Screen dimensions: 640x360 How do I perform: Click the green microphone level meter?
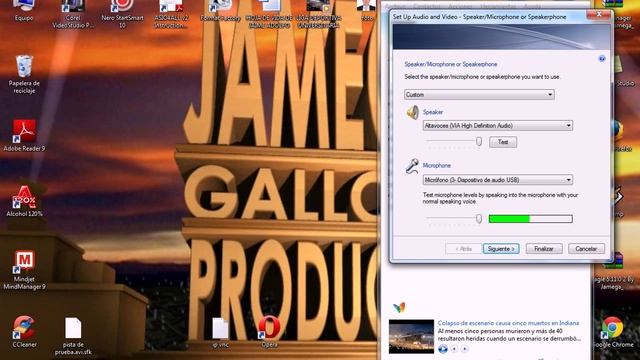coord(531,219)
